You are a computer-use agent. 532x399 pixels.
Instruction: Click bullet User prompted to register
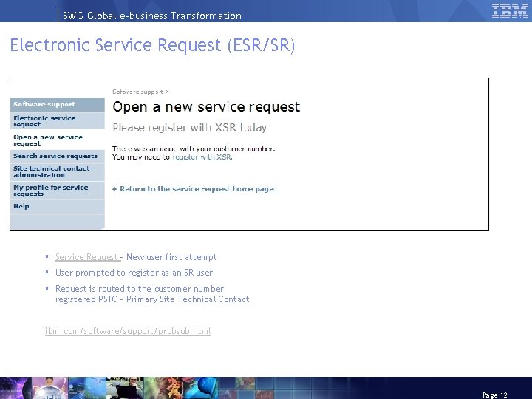point(134,273)
